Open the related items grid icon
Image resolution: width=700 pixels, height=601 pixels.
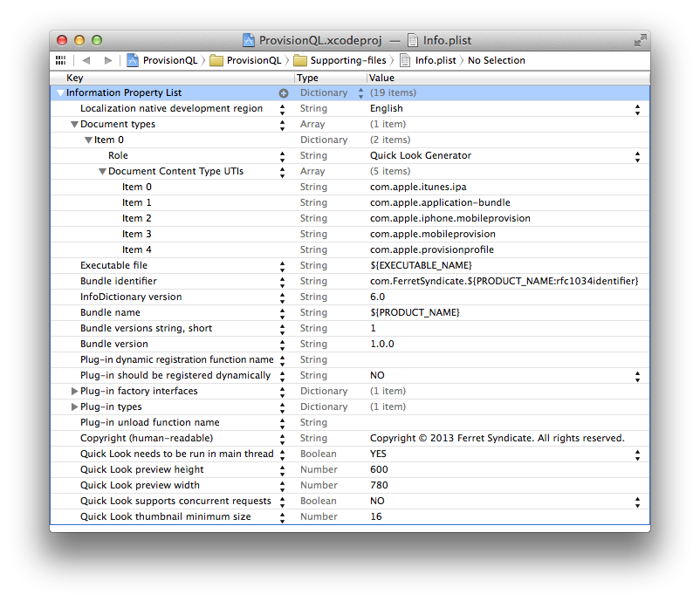[x=61, y=60]
